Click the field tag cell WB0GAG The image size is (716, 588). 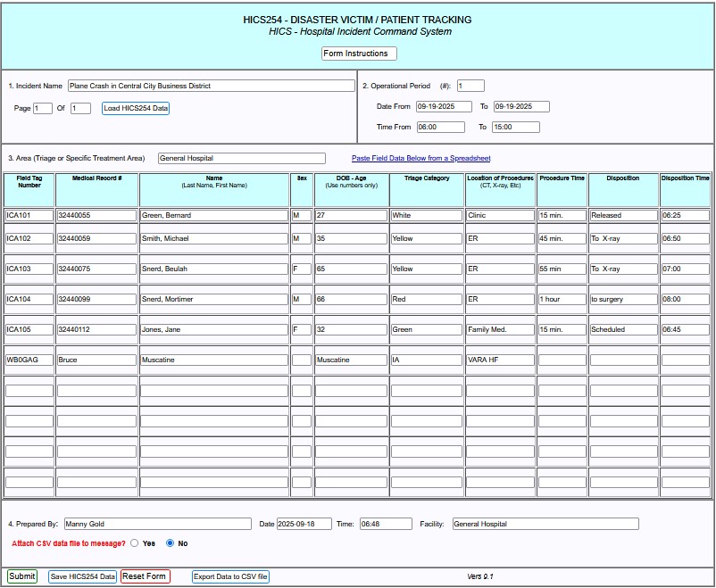(29, 360)
